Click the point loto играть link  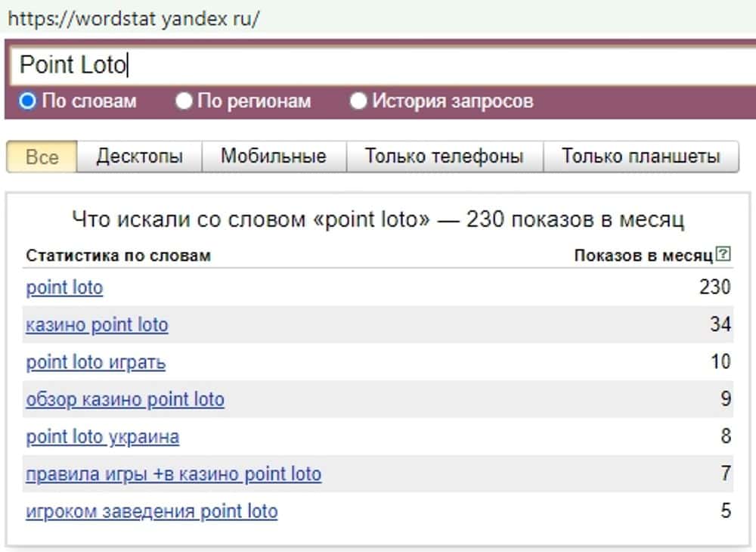pos(95,362)
